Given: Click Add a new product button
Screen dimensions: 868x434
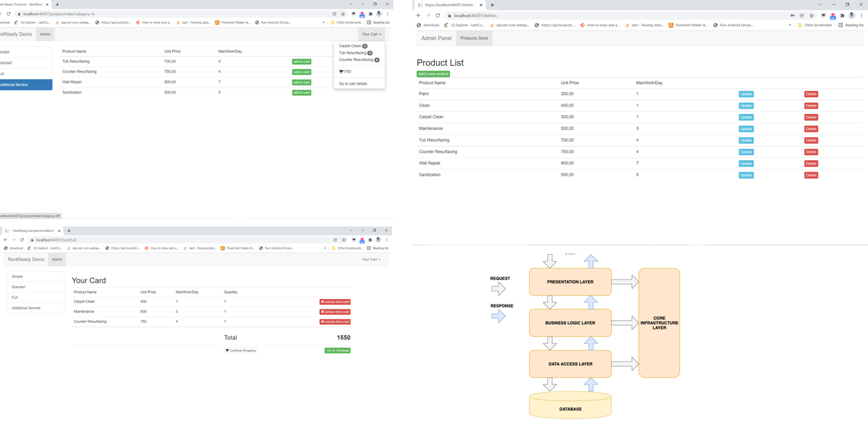Looking at the screenshot, I should point(433,74).
